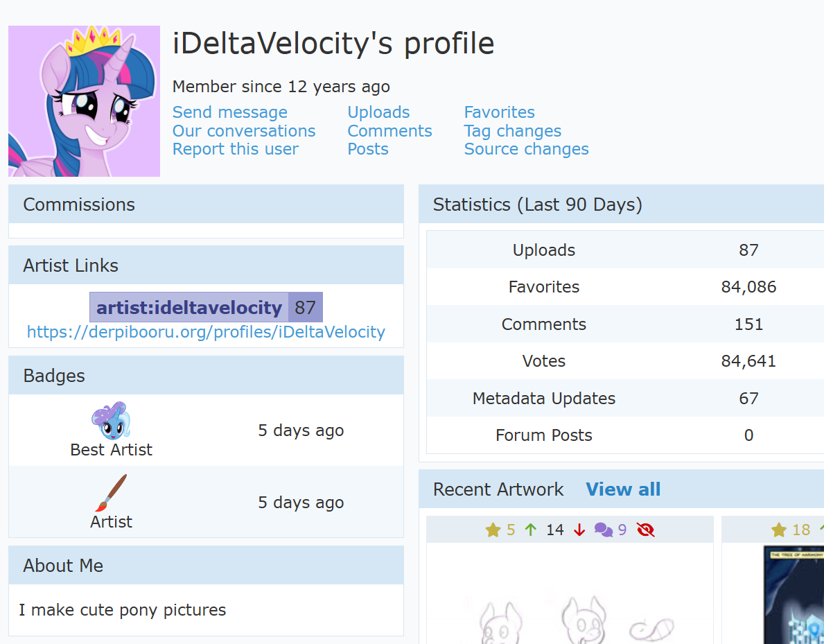View the user's Comments page
824x644 pixels.
[x=389, y=131]
